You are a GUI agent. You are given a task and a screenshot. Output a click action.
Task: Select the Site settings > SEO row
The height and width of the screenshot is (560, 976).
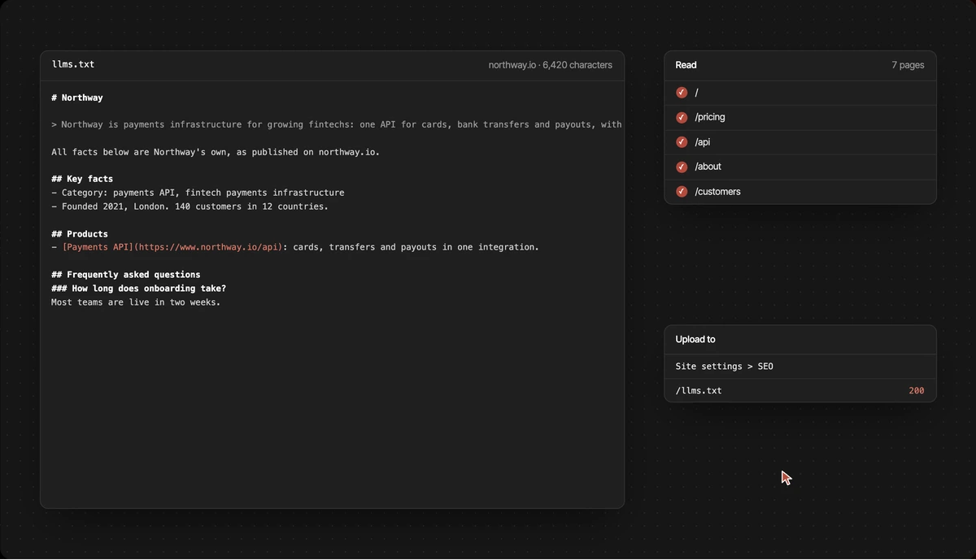[800, 367]
